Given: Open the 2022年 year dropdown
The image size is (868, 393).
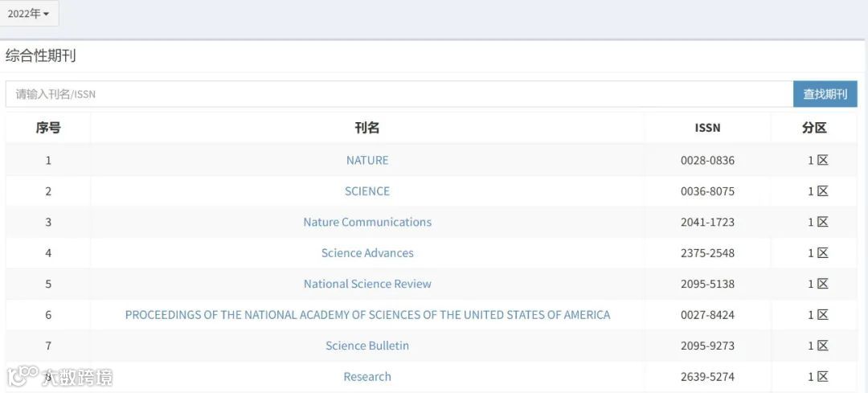Looking at the screenshot, I should click(x=29, y=14).
